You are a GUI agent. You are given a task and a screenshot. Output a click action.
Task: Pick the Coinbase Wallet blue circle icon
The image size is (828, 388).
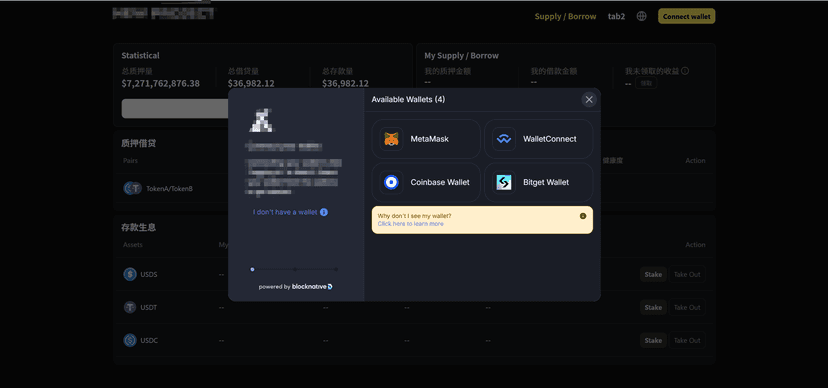pyautogui.click(x=391, y=183)
